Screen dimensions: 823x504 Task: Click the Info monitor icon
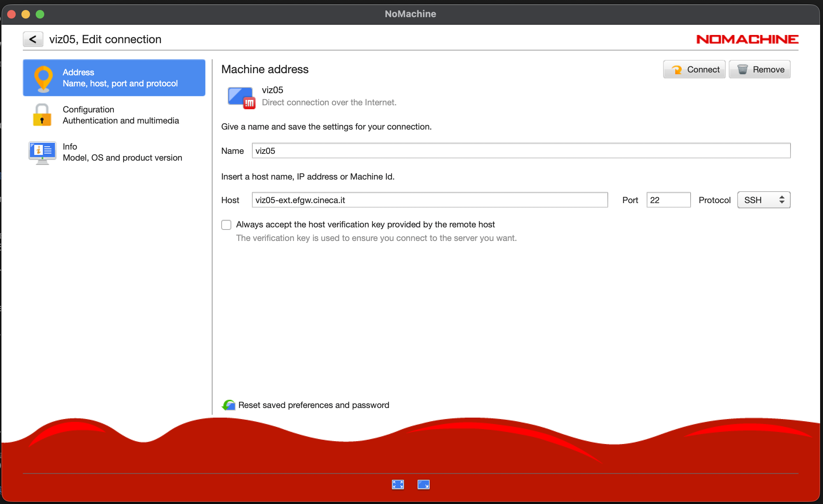tap(42, 152)
